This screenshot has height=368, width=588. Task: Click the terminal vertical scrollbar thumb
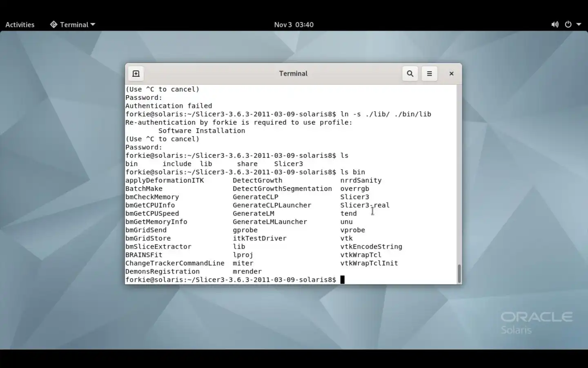(459, 274)
